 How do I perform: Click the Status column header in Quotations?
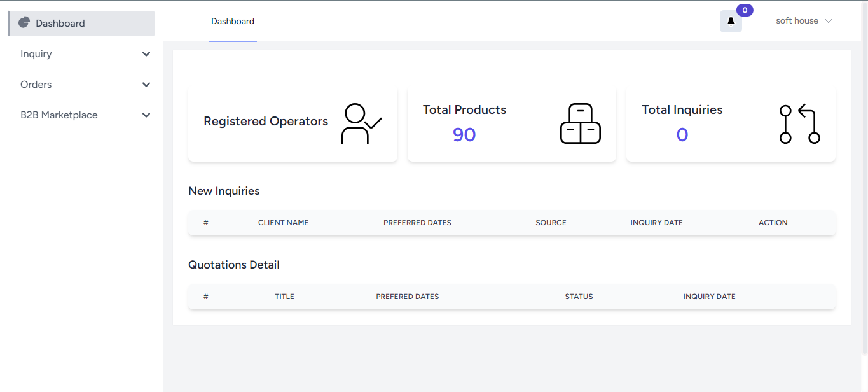pyautogui.click(x=579, y=297)
